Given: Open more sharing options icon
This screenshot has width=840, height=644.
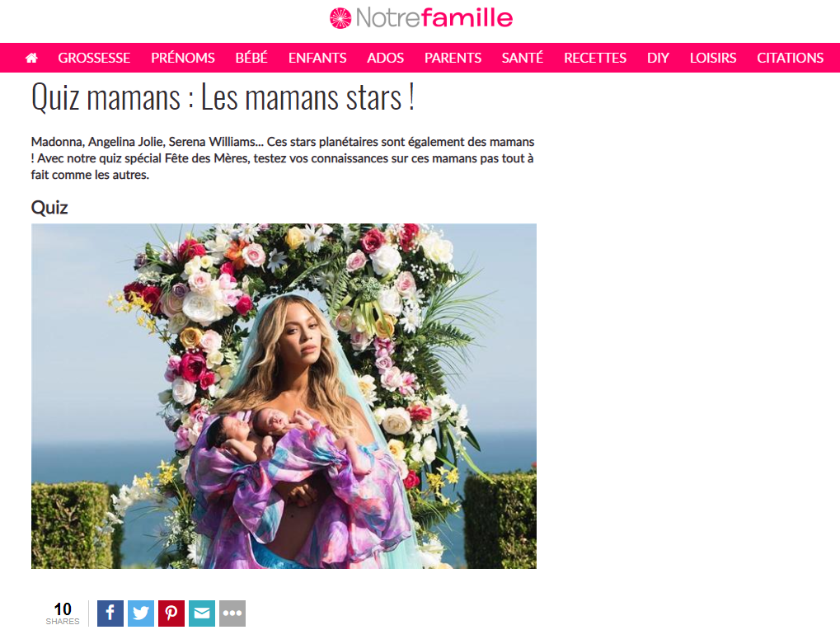Looking at the screenshot, I should [x=232, y=613].
